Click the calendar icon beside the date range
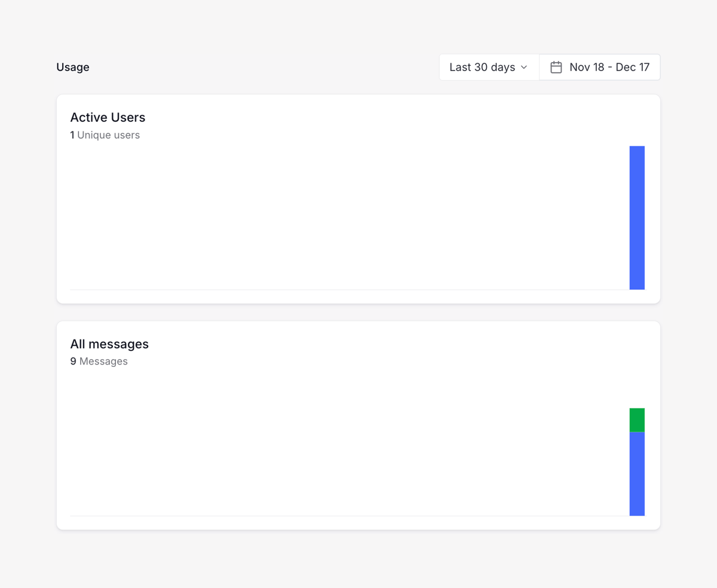 (556, 67)
